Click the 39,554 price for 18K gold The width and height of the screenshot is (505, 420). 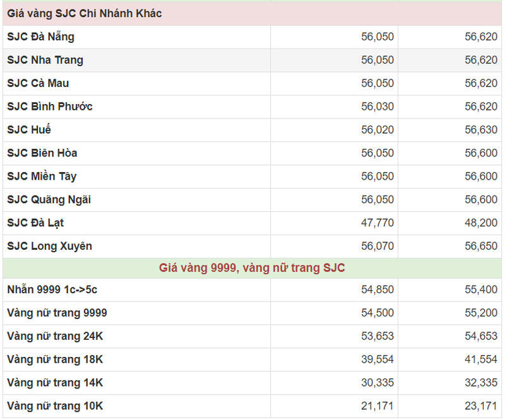coord(377,359)
